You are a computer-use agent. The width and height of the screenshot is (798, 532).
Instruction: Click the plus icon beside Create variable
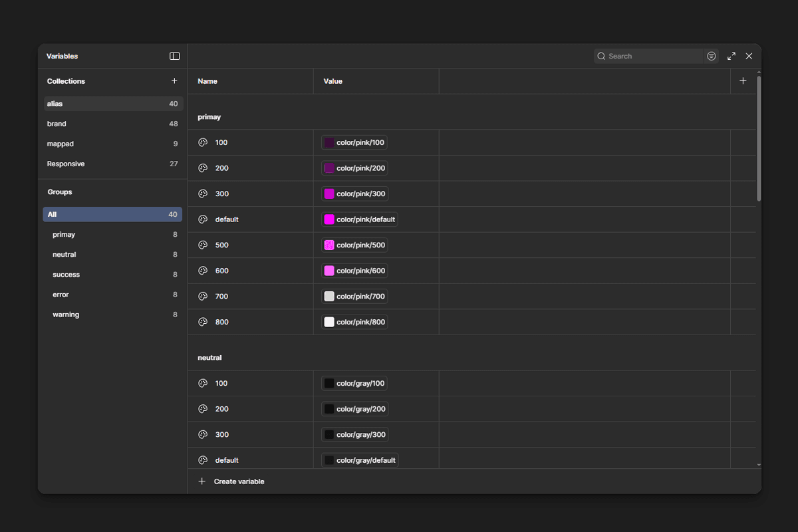pyautogui.click(x=202, y=481)
